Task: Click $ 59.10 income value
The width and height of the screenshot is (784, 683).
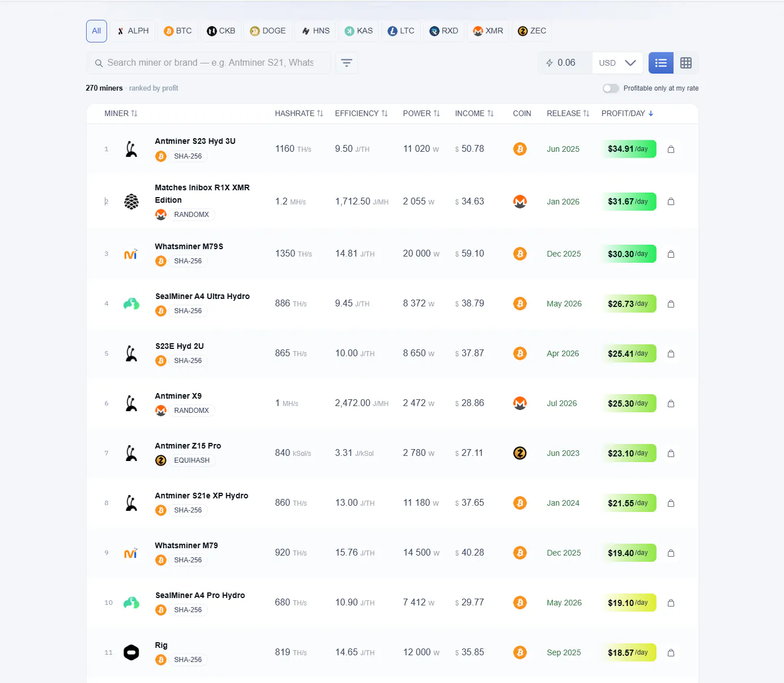Action: coord(470,254)
